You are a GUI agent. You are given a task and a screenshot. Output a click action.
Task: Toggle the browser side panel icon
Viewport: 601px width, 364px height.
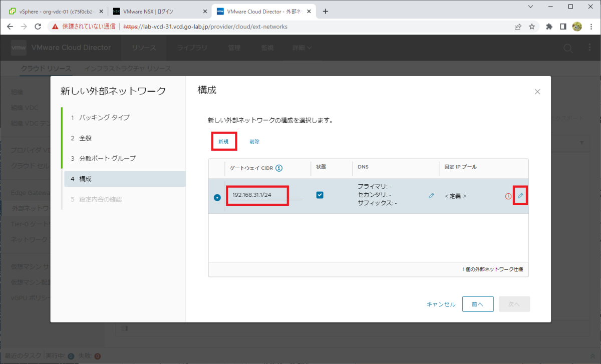click(563, 27)
